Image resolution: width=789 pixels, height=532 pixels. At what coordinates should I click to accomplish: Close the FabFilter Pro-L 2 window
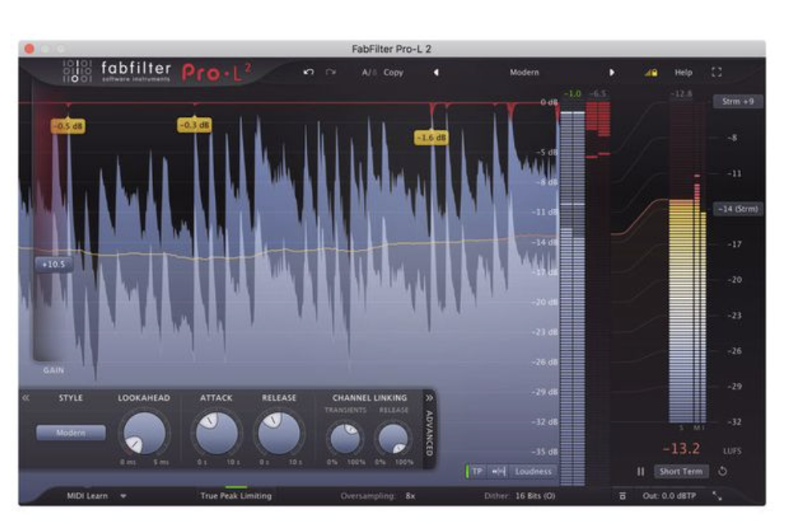pos(29,49)
